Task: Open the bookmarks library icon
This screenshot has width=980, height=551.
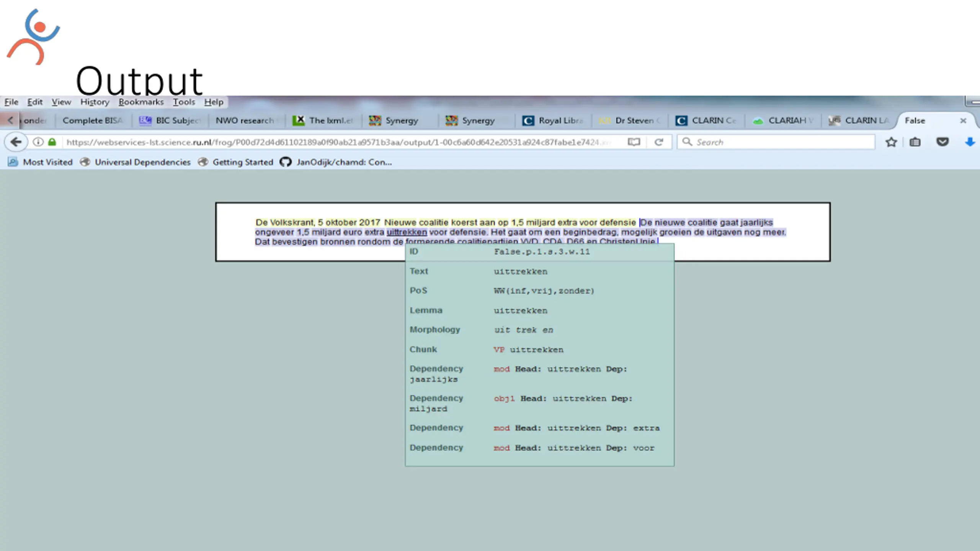Action: [x=915, y=142]
